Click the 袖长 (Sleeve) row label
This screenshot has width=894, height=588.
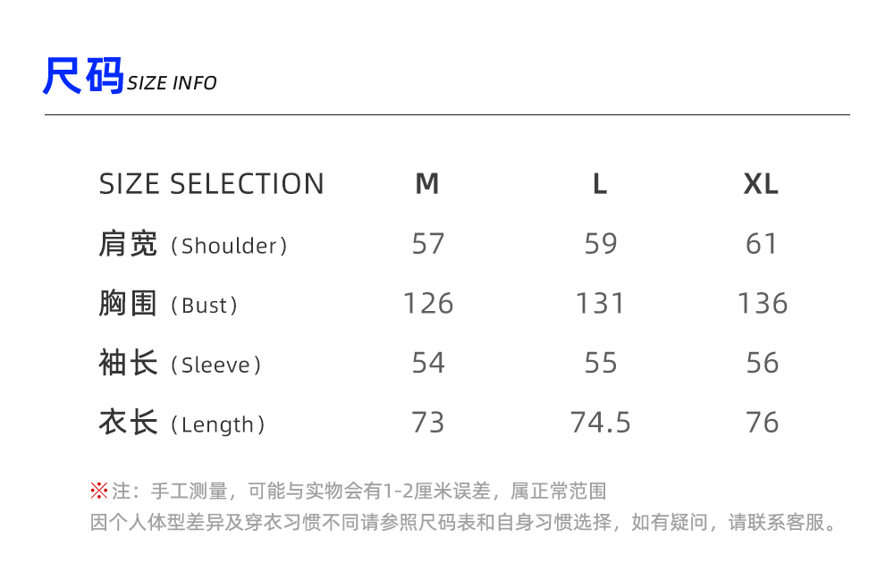point(181,364)
